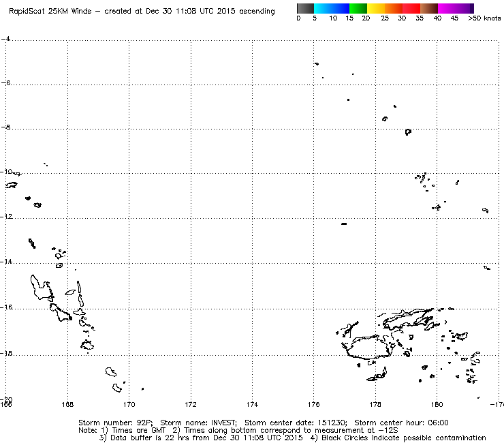Click the '178' longitude axis label
The width and height of the screenshot is (504, 443).
click(375, 404)
